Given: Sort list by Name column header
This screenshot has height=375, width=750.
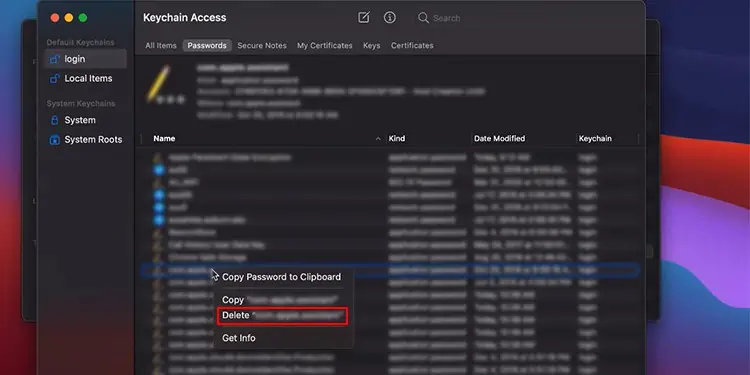Looking at the screenshot, I should 164,139.
